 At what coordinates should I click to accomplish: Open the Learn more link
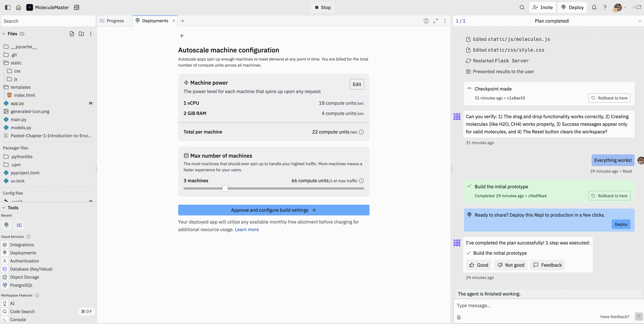click(x=247, y=229)
